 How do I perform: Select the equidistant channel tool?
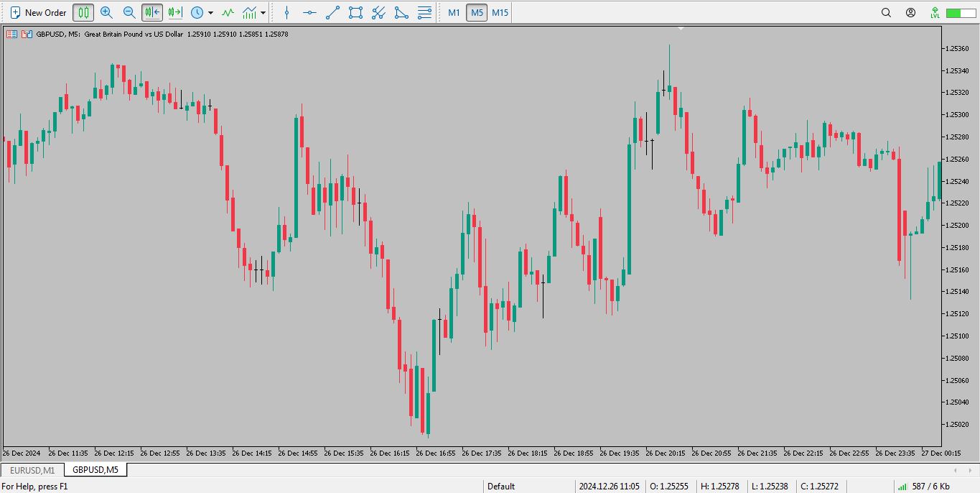378,12
